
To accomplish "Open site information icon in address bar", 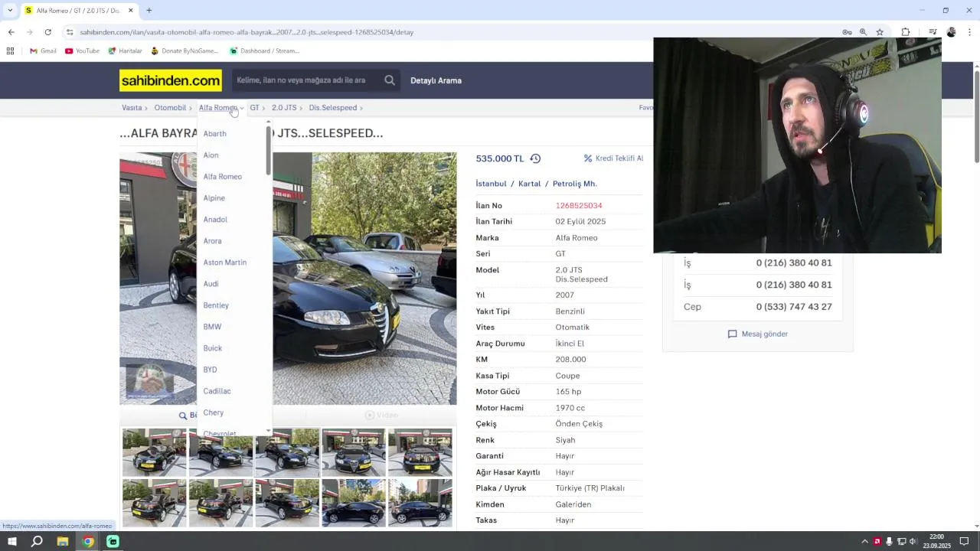I will point(70,32).
